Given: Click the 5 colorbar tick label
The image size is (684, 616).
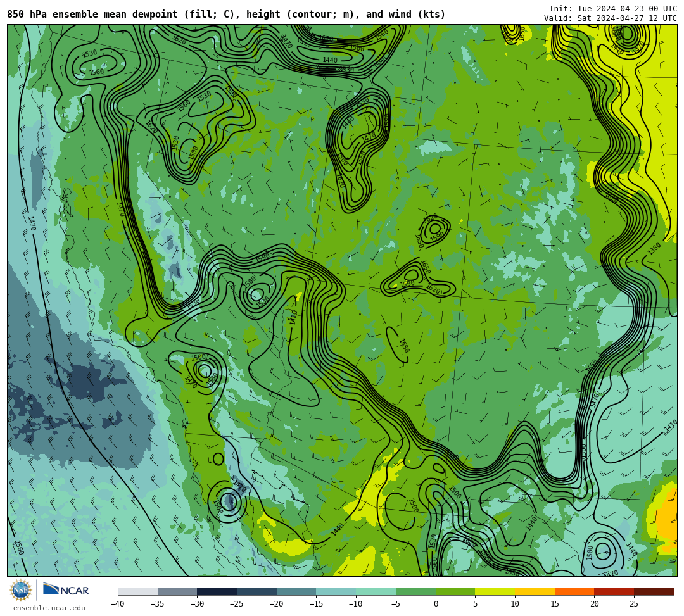Looking at the screenshot, I should (476, 604).
